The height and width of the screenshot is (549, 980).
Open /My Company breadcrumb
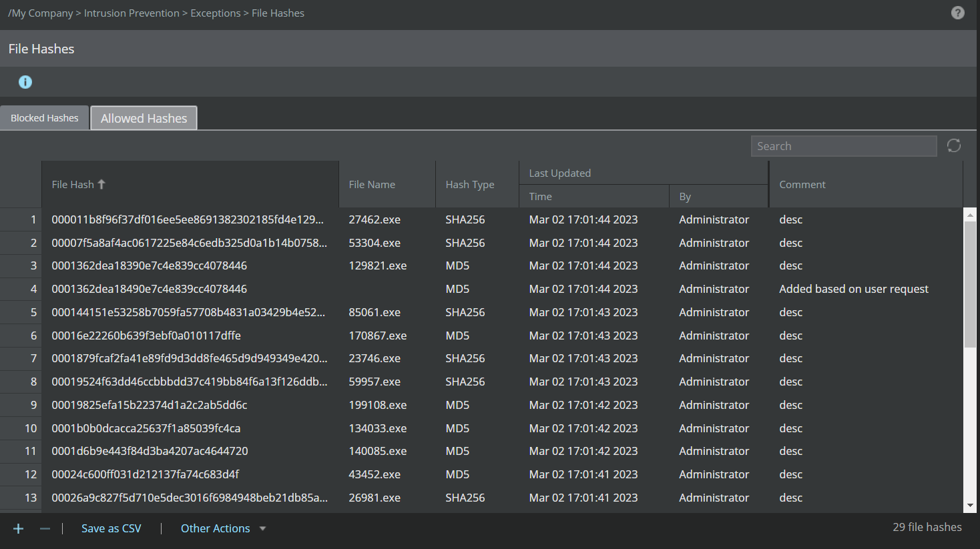(41, 13)
